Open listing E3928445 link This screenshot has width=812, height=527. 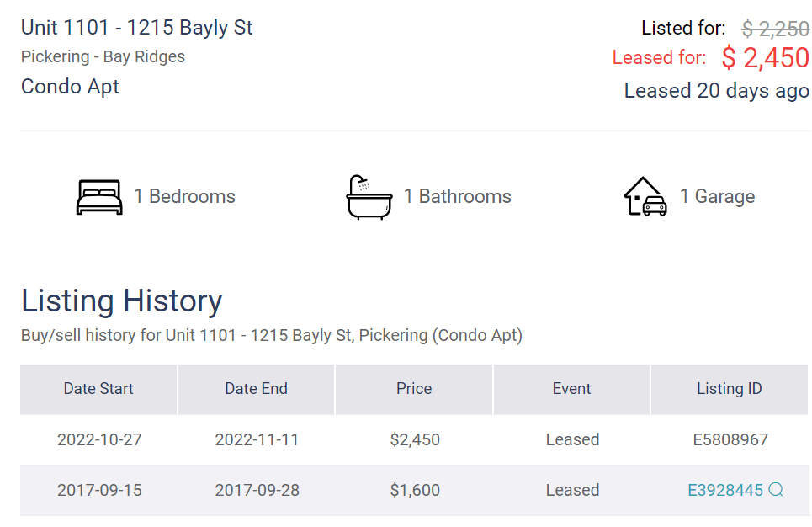(x=725, y=490)
